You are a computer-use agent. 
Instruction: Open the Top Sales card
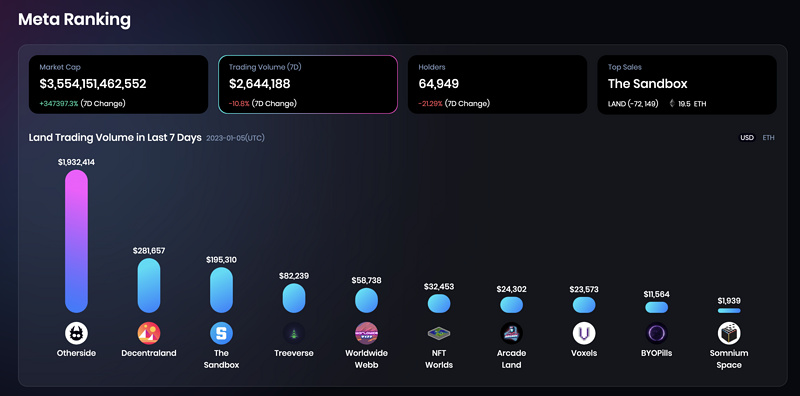[x=687, y=85]
